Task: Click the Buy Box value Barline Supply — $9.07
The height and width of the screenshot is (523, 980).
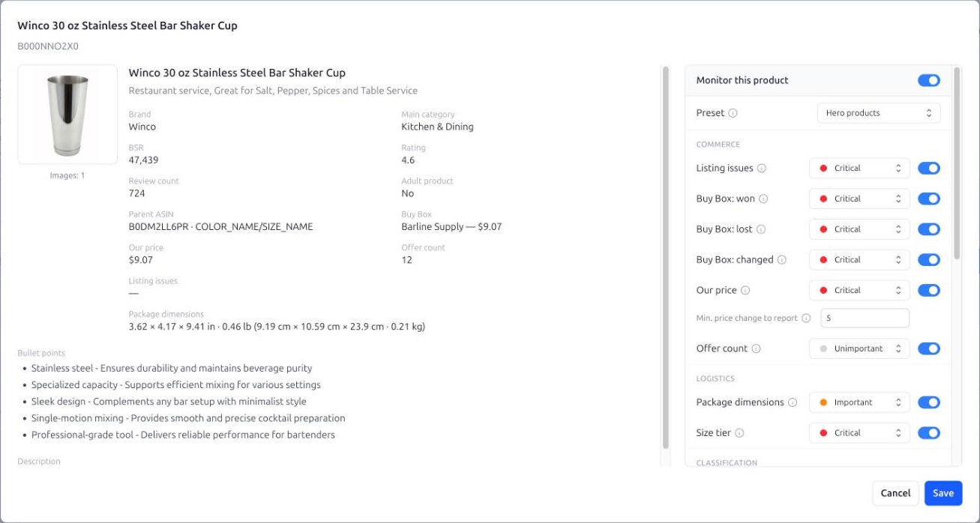Action: tap(451, 226)
